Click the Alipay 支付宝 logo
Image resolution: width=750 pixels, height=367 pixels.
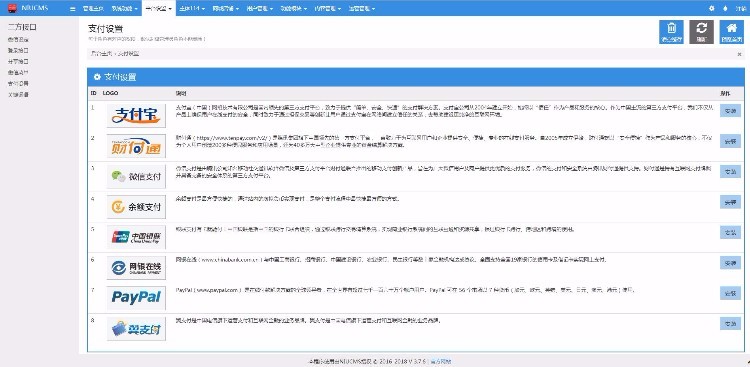pyautogui.click(x=136, y=115)
